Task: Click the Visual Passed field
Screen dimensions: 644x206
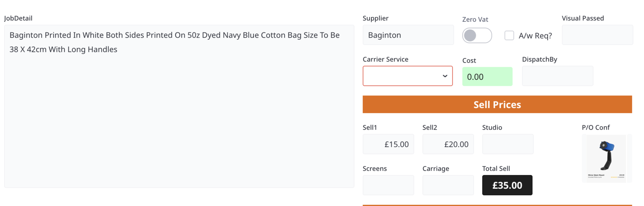Action: click(x=597, y=35)
